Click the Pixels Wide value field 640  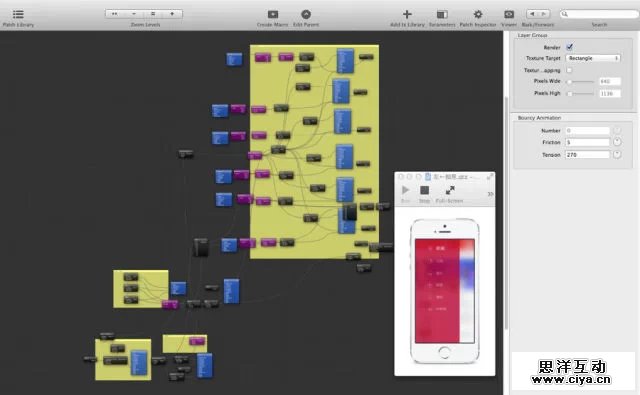pyautogui.click(x=610, y=82)
